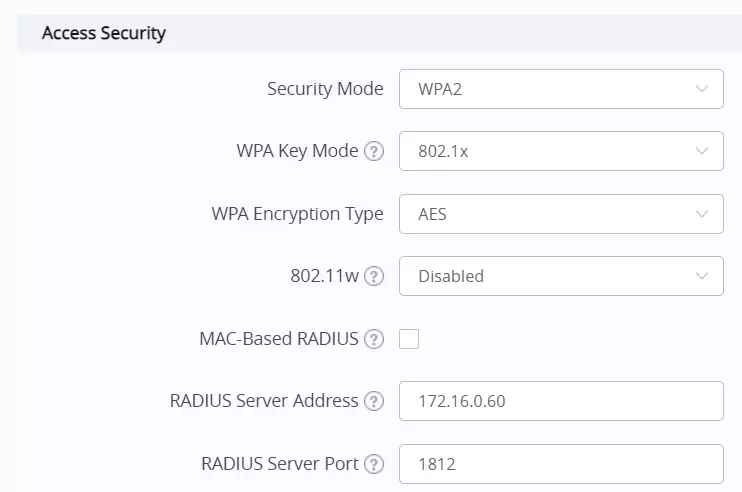
Task: Show the RADIUS Server Port help icon
Action: [x=374, y=464]
